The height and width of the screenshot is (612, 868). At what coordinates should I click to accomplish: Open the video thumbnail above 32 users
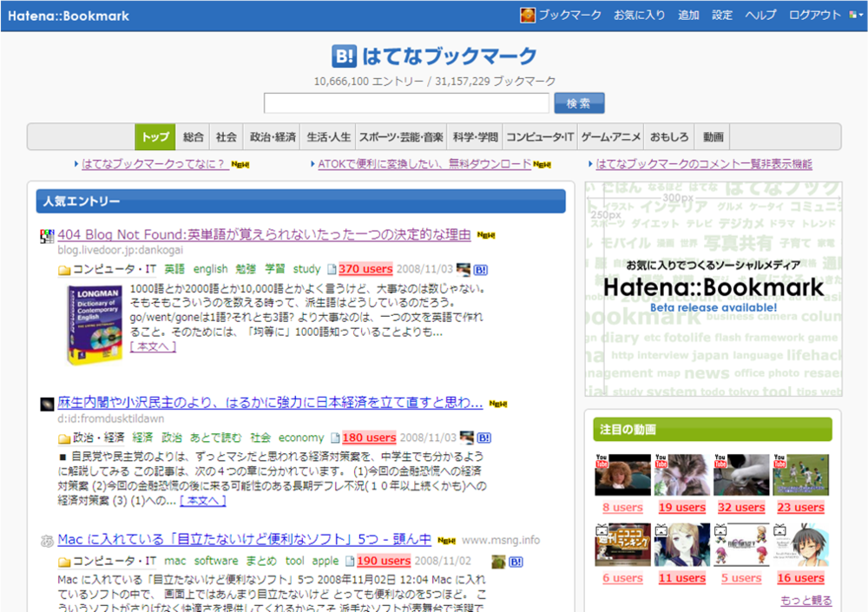741,475
